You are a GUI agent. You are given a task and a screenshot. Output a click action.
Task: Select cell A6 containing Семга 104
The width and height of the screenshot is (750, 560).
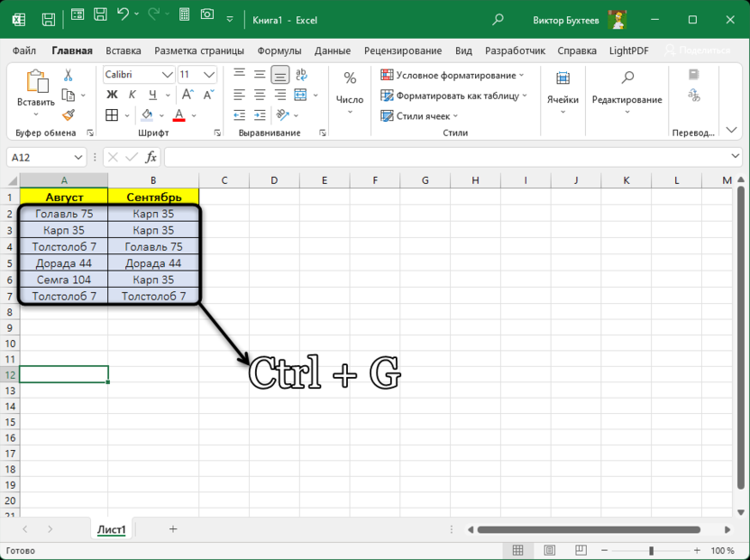pyautogui.click(x=64, y=280)
